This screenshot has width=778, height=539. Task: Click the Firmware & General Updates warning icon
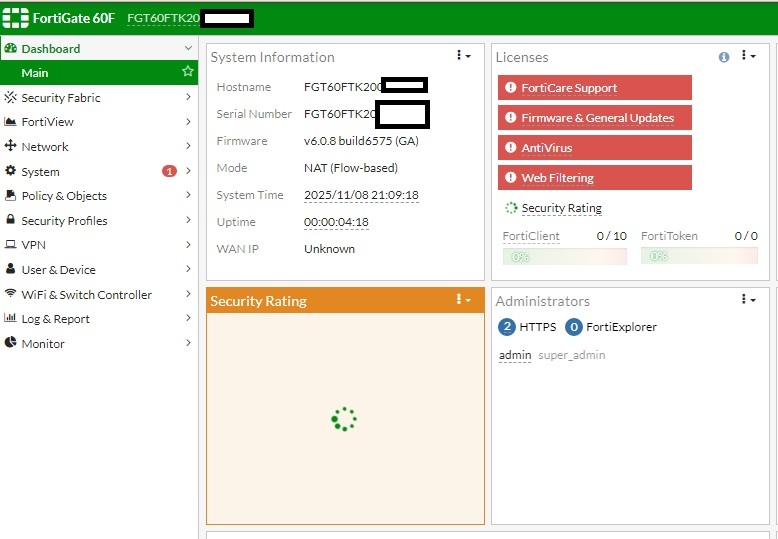click(510, 118)
